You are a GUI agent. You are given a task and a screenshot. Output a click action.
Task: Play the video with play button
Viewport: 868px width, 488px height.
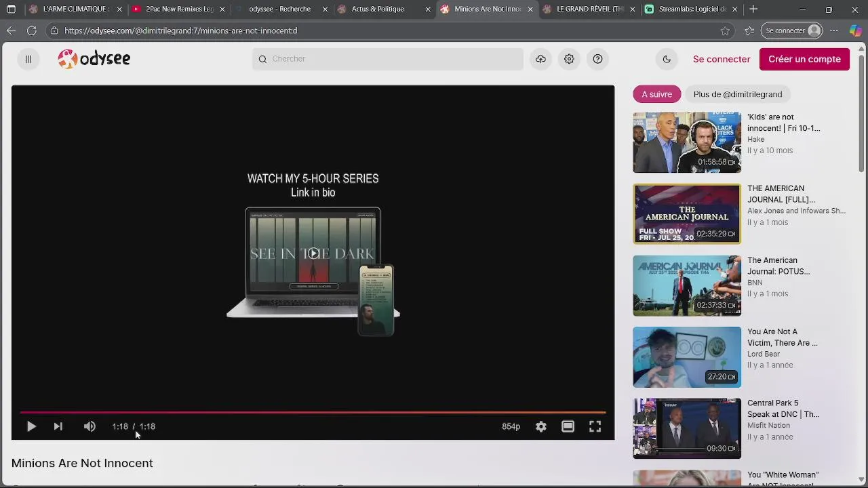[x=31, y=426]
